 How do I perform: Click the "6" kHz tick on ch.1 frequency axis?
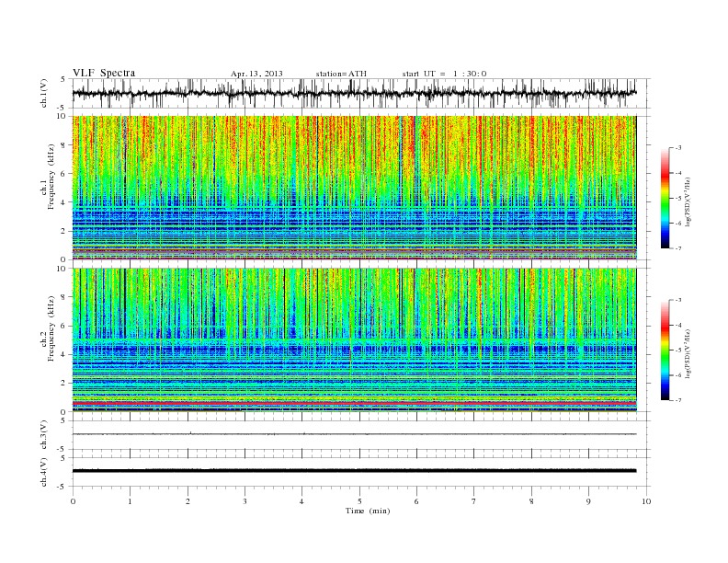63,173
